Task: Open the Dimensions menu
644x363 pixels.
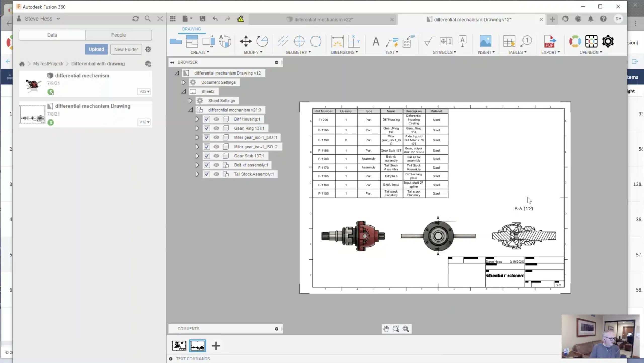Action: 344,52
